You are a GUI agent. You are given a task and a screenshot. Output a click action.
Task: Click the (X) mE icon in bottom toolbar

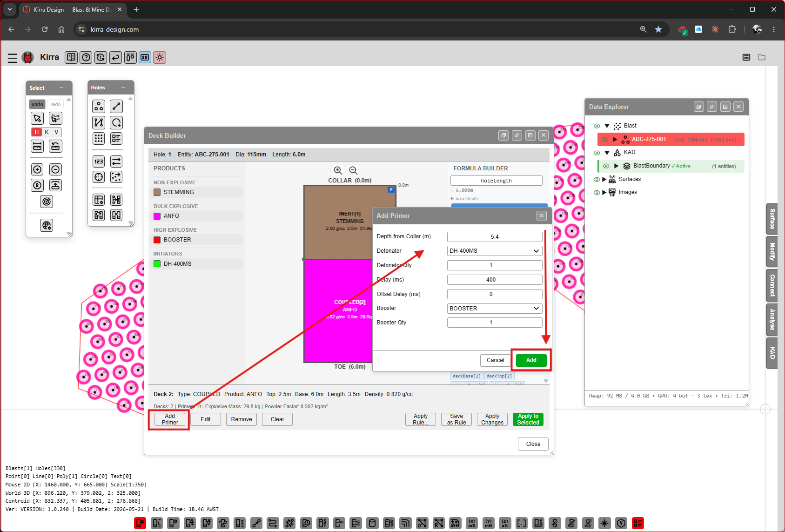(x=472, y=523)
